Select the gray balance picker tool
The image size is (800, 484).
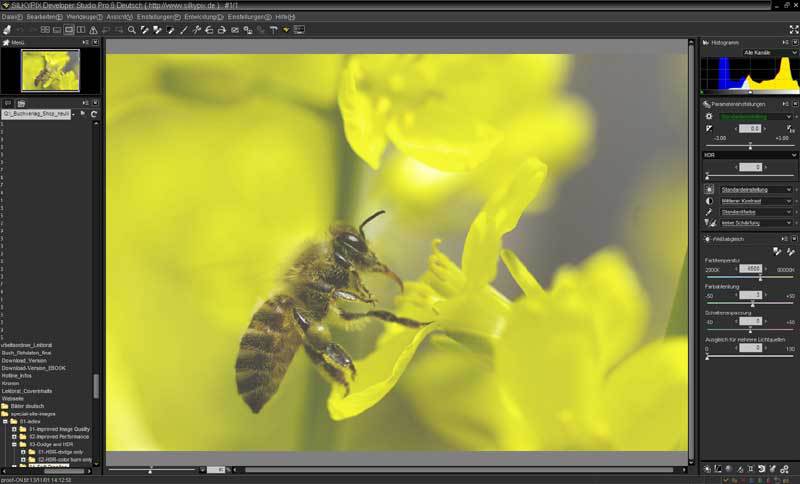coord(144,30)
